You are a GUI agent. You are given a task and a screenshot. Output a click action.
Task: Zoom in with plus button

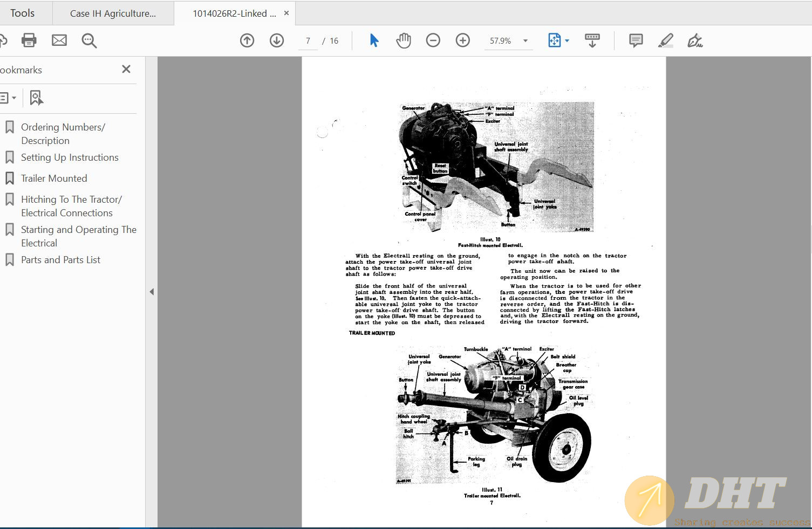463,40
